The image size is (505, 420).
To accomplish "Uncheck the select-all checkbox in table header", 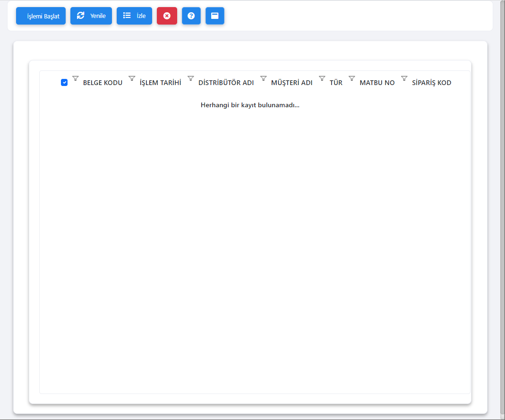I will click(x=64, y=83).
